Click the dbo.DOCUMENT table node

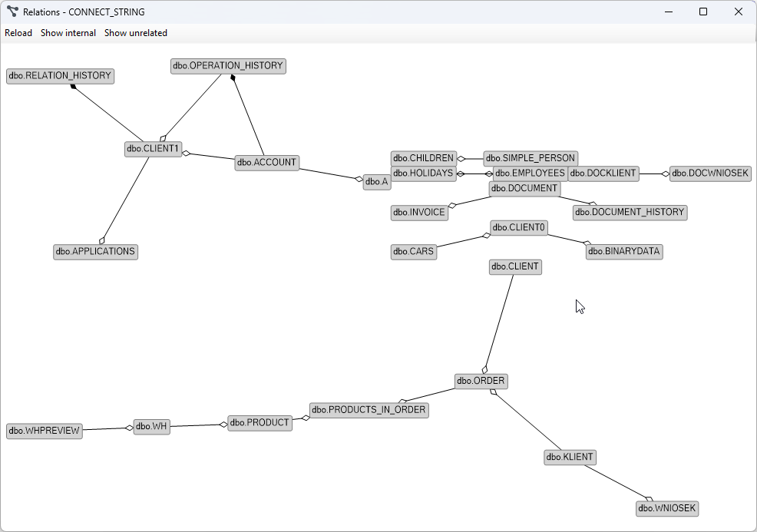click(524, 188)
